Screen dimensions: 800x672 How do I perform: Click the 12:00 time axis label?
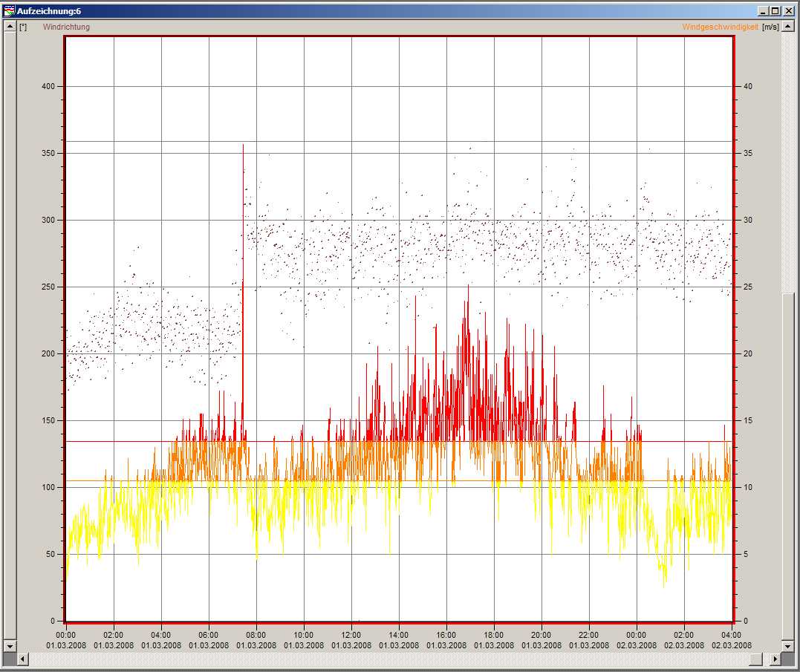click(351, 636)
